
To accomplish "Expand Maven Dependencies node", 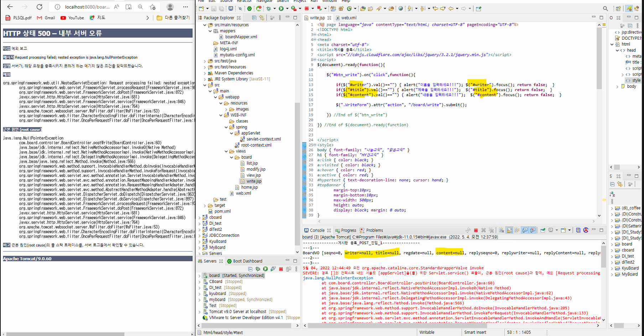I will click(205, 73).
